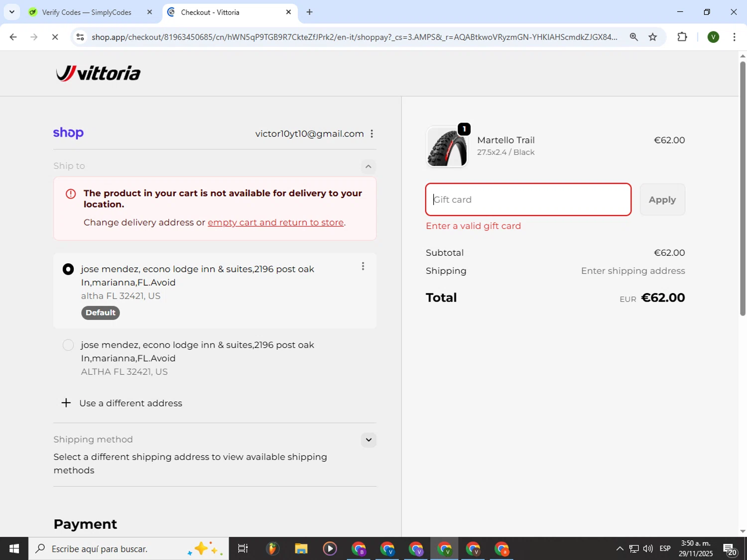This screenshot has height=560, width=747.
Task: Click the Shop logo
Action: (68, 133)
